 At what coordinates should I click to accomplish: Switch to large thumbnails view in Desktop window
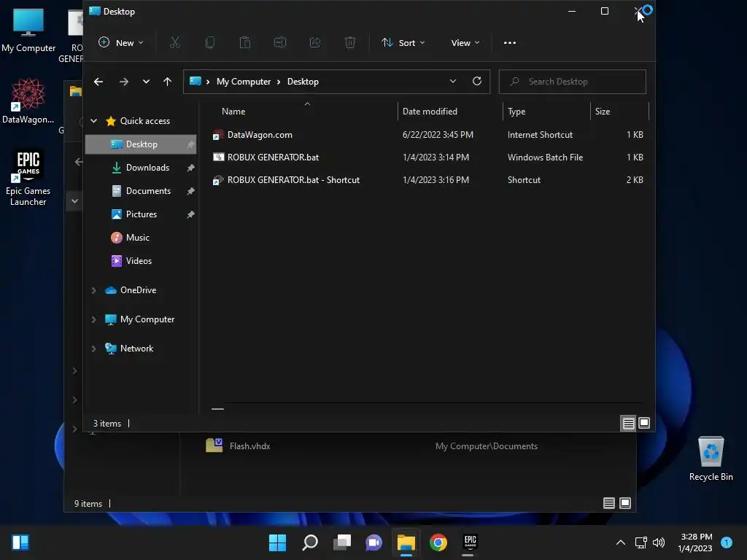pyautogui.click(x=644, y=424)
